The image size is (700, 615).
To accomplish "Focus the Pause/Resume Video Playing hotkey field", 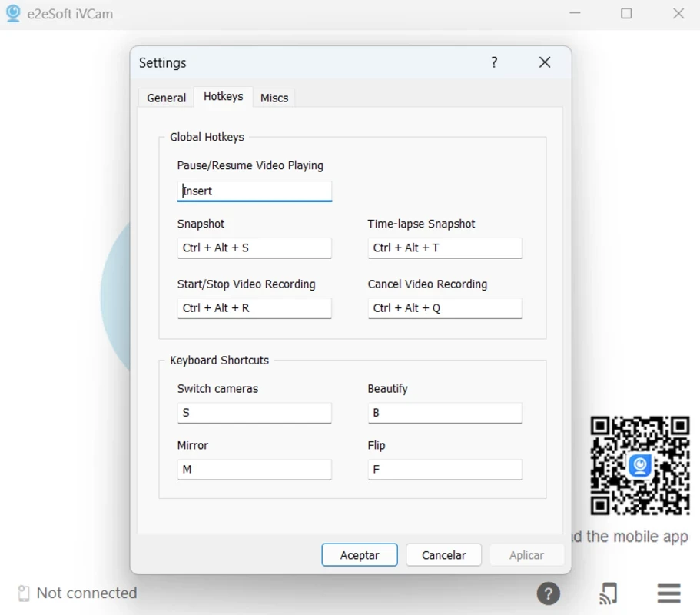I will coord(254,191).
